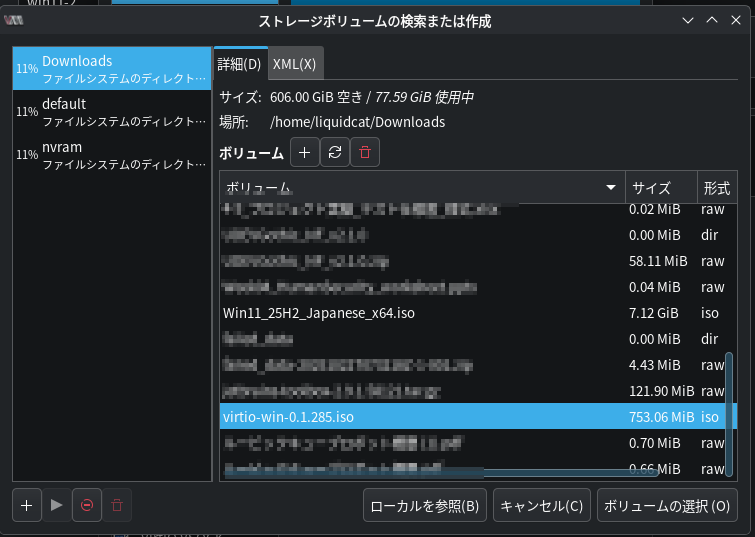Click the 121.90 MiB size cell
Image resolution: width=755 pixels, height=537 pixels.
coord(661,391)
